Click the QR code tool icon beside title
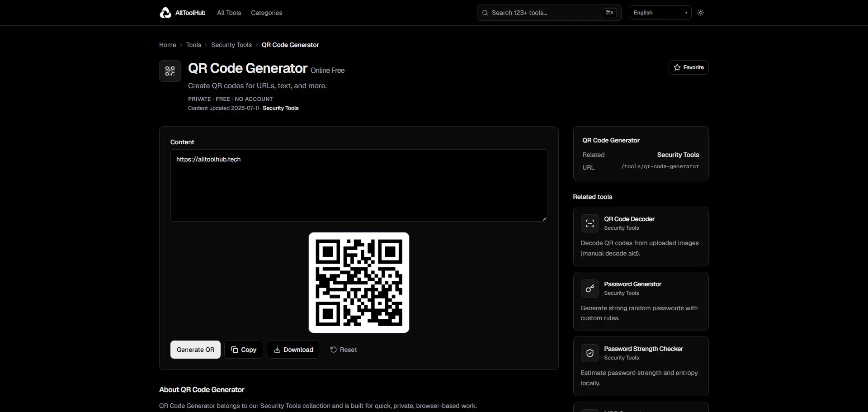 tap(170, 71)
